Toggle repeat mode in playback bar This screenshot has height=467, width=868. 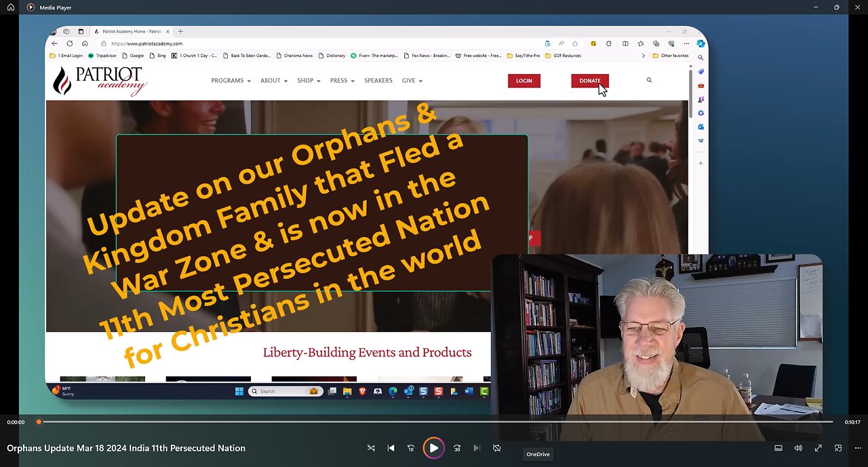coord(496,448)
